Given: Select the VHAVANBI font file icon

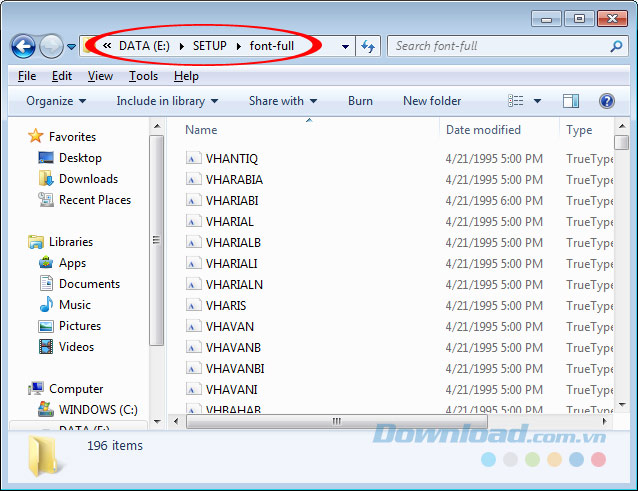Looking at the screenshot, I should (x=193, y=369).
